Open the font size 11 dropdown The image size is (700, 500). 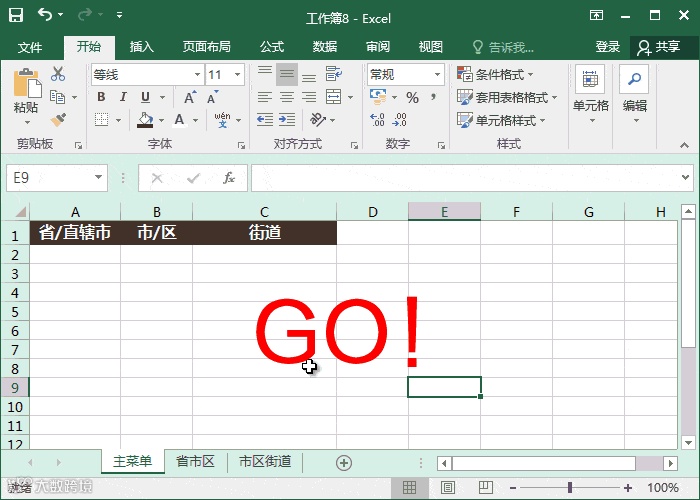point(238,75)
